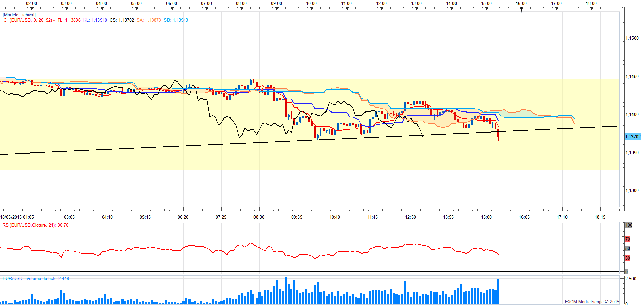Click triangle marker under 13:00 on top axis
644x305 pixels.
pos(417,9)
